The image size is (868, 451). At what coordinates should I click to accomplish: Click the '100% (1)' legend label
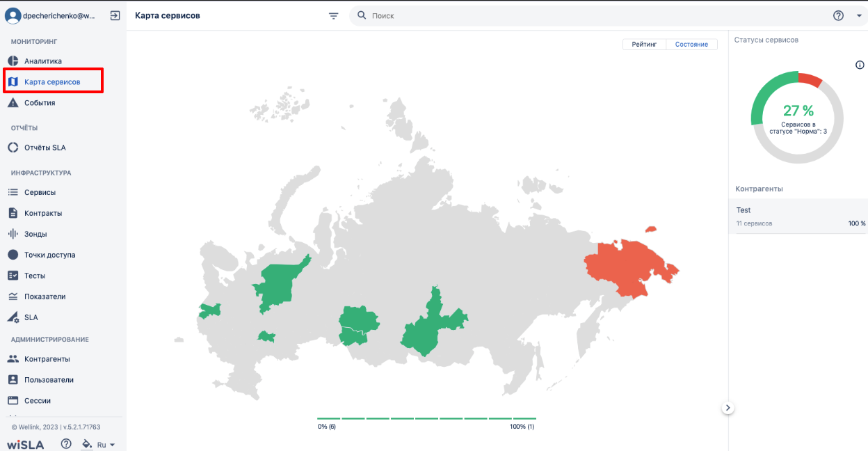522,427
